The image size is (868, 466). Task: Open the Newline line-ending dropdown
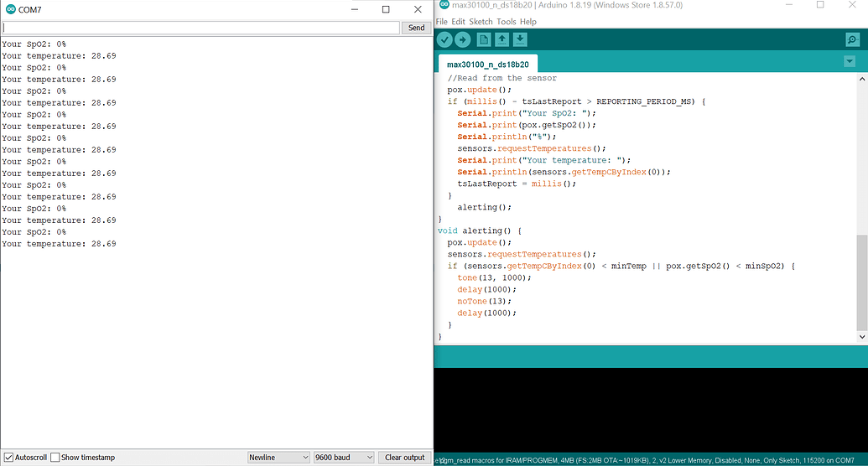pos(278,457)
